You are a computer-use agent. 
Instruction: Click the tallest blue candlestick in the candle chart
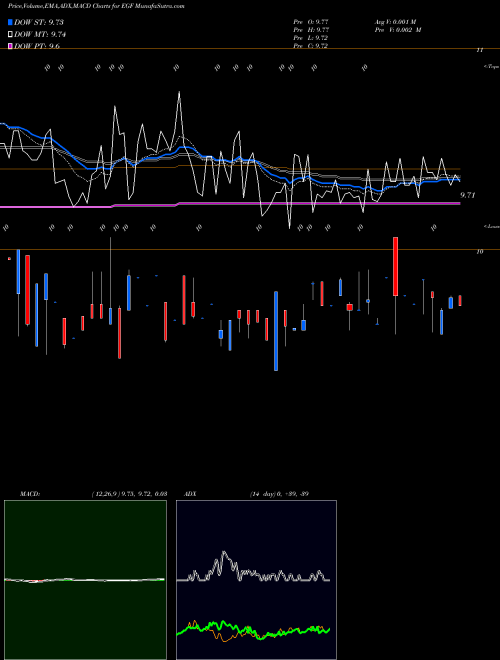[x=276, y=331]
